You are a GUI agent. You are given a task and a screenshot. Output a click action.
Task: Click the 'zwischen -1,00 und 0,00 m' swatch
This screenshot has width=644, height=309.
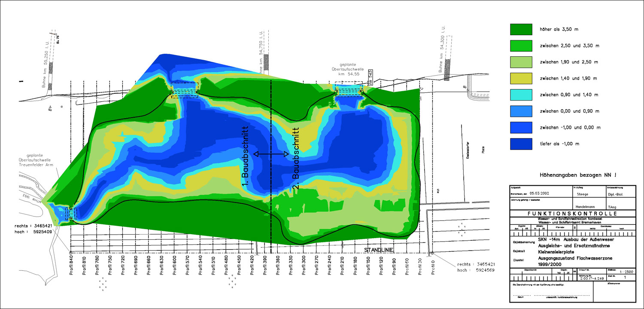[521, 128]
